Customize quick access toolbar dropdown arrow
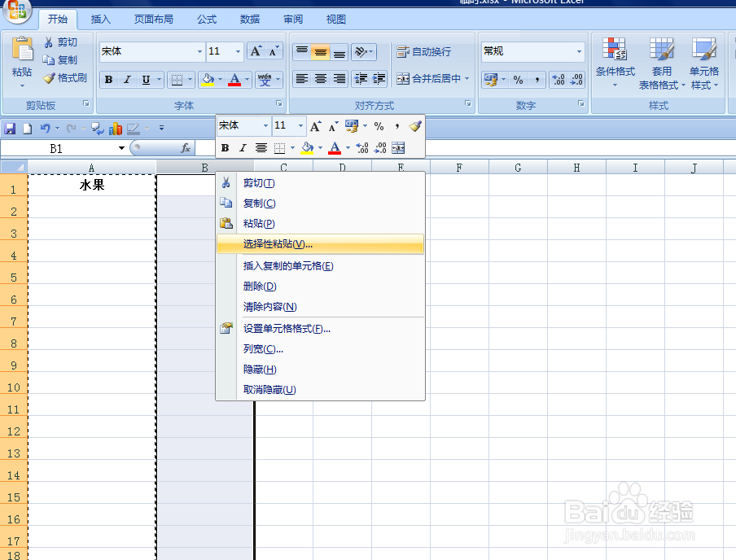The height and width of the screenshot is (560, 736). point(161,128)
